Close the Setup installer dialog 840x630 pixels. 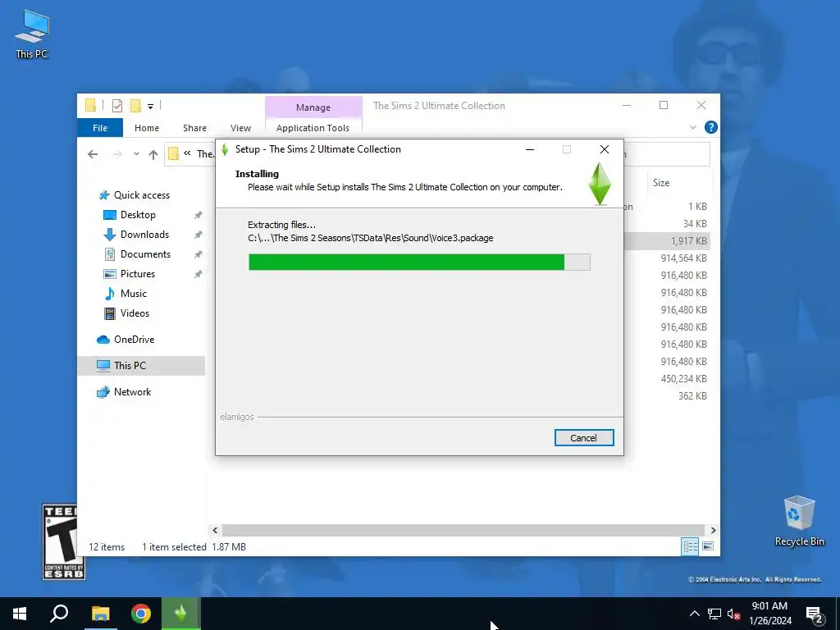[605, 149]
